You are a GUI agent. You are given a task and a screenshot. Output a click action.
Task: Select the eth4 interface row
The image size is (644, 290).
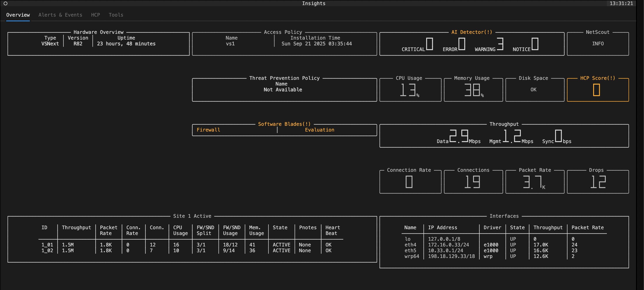point(410,245)
